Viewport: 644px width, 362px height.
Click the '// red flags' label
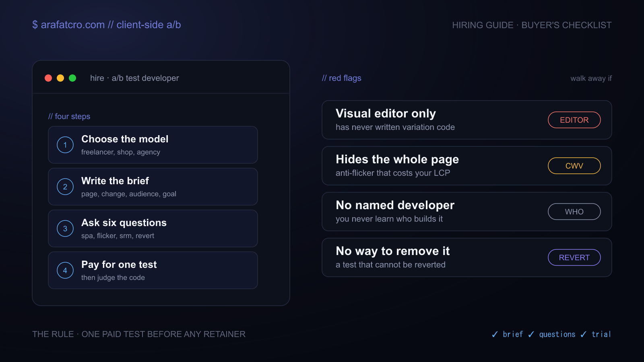[342, 78]
